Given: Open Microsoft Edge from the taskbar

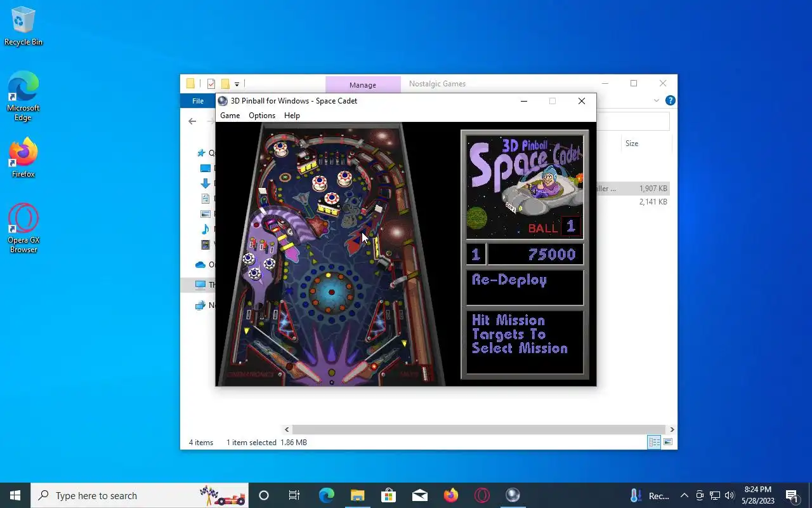Looking at the screenshot, I should [326, 495].
